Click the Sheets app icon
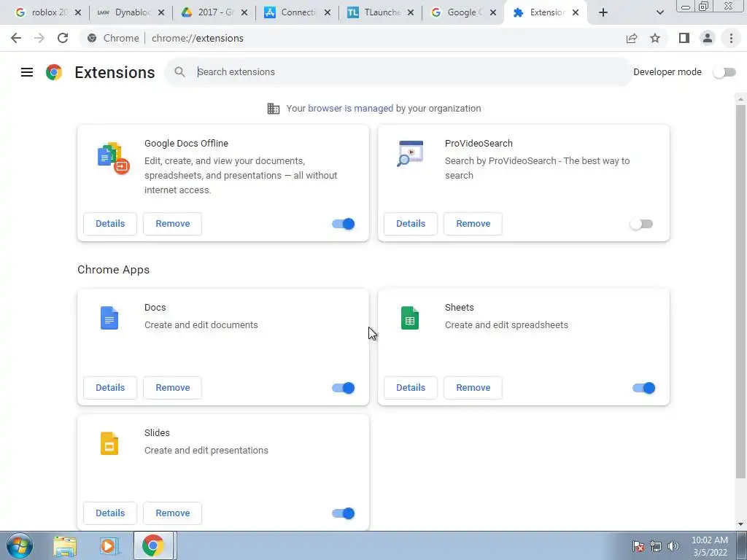The width and height of the screenshot is (747, 560). click(x=410, y=318)
